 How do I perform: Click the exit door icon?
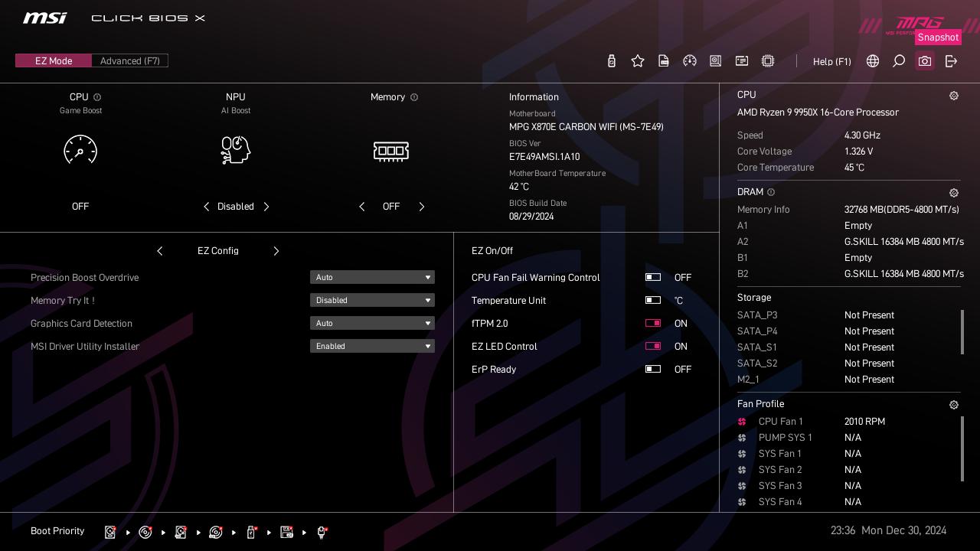tap(951, 61)
